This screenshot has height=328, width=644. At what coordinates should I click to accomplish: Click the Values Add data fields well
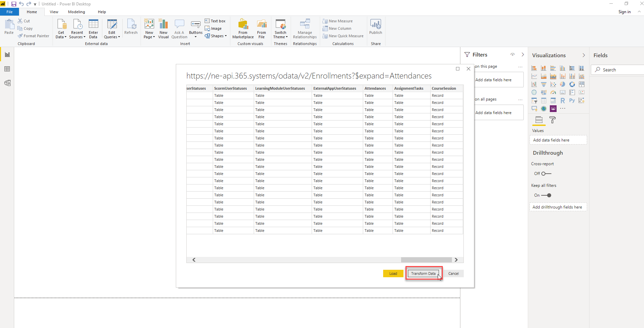click(x=558, y=140)
